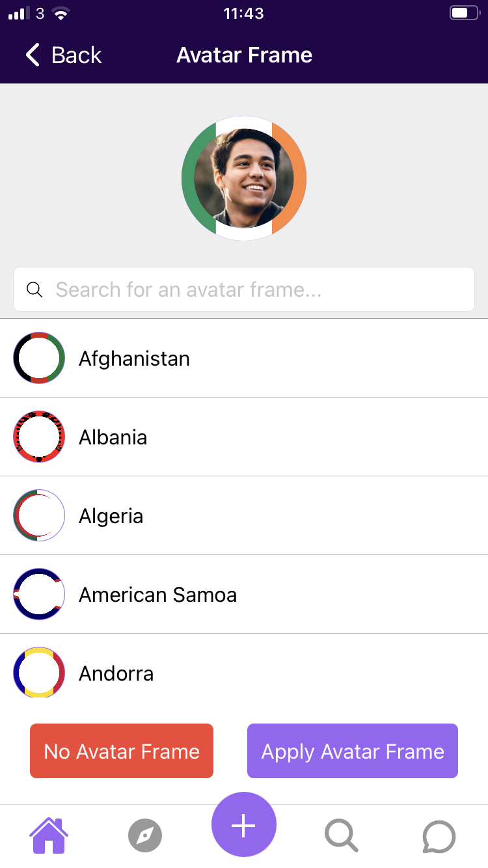Go back using the Back label
This screenshot has height=868, width=488.
coord(77,55)
